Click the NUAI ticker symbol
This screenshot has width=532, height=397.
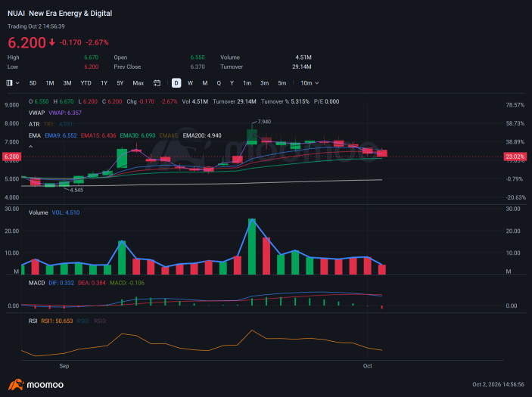(16, 13)
